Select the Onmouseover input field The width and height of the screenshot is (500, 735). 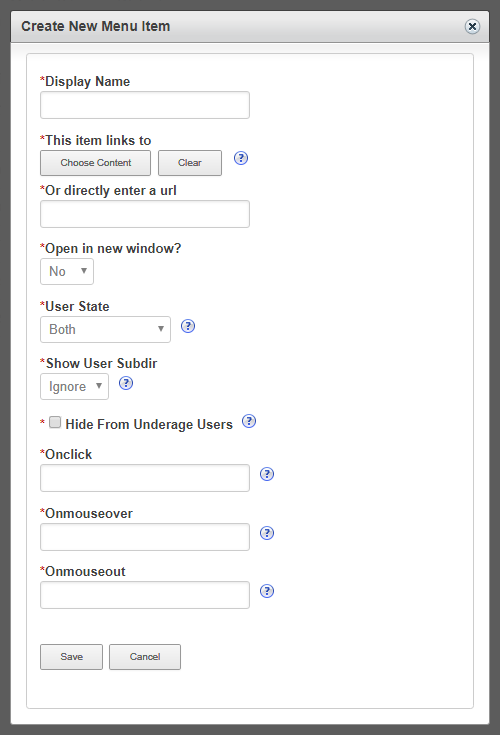pyautogui.click(x=145, y=537)
